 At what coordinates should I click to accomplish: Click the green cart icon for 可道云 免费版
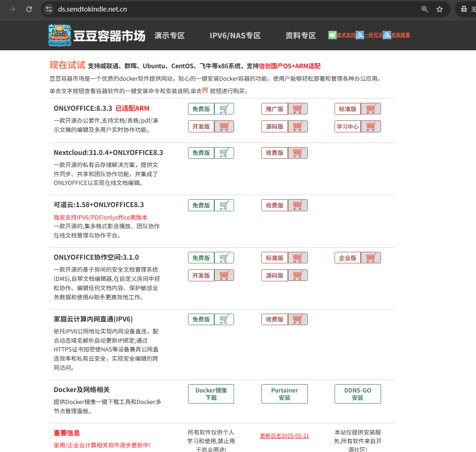224,205
